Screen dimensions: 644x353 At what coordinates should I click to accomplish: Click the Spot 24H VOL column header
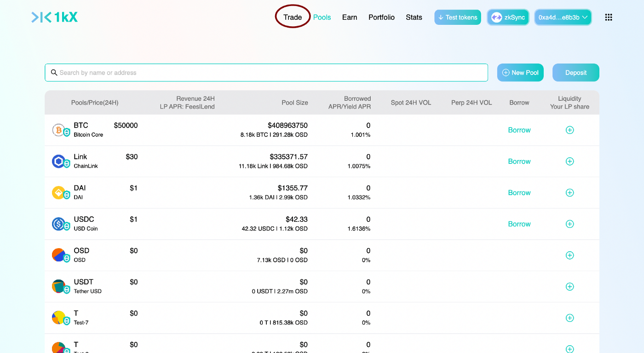pos(411,103)
